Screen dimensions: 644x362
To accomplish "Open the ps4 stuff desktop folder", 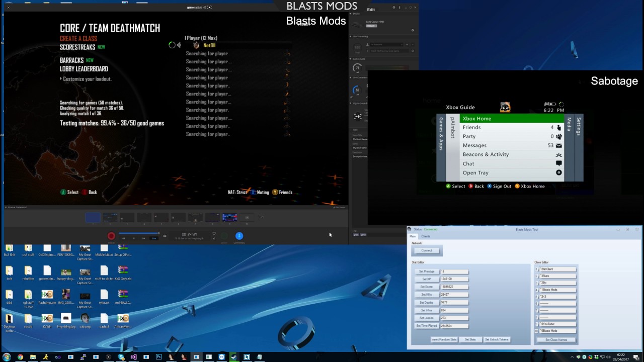I will (x=28, y=250).
